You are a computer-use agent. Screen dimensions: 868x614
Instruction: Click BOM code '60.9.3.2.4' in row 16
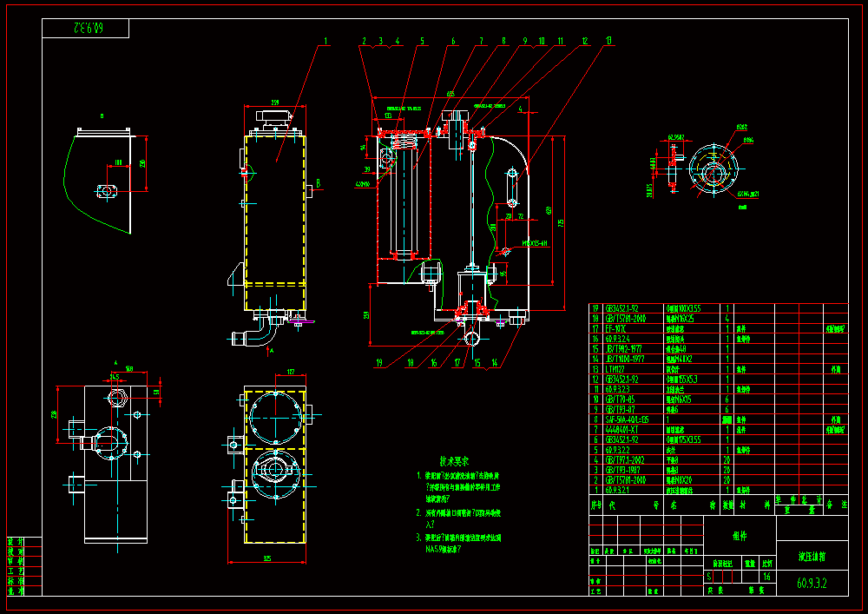point(618,339)
